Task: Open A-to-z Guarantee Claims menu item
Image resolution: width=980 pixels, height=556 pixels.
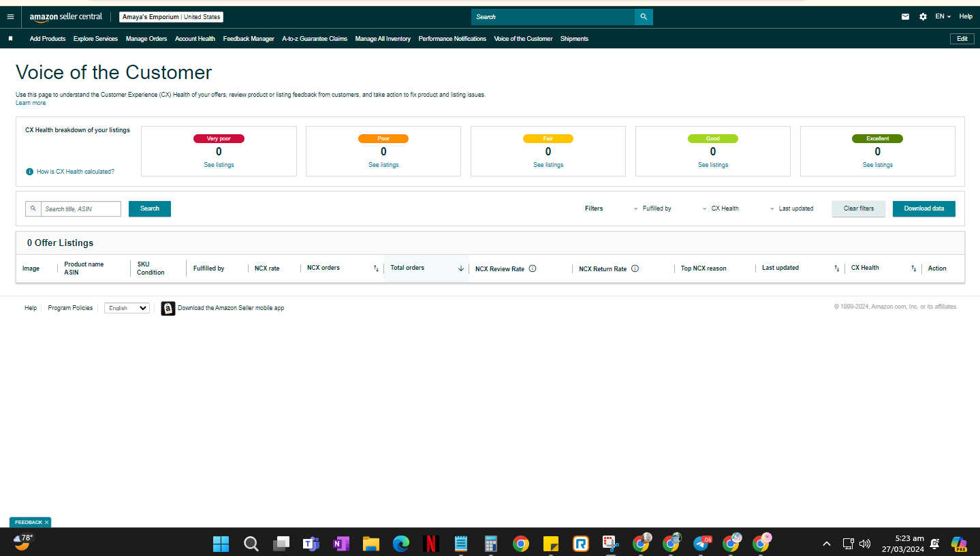Action: [315, 39]
